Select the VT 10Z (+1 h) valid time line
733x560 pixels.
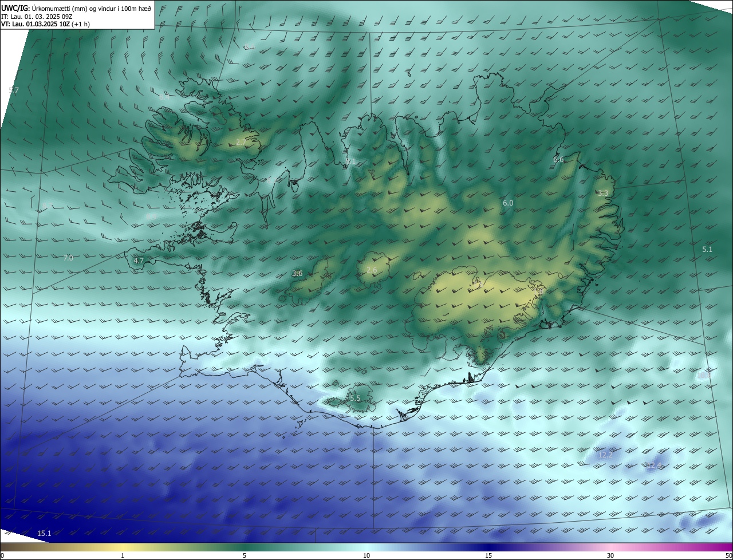coord(45,24)
